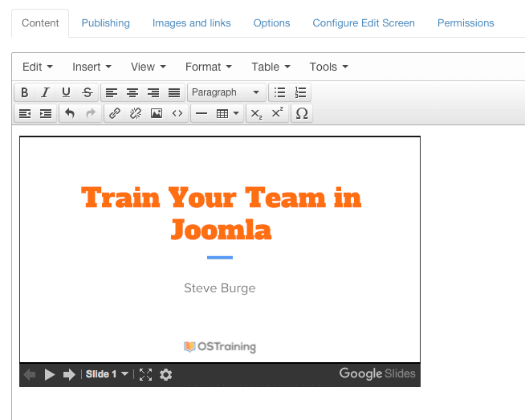The image size is (525, 420).
Task: Select the Content tab
Action: tap(40, 23)
